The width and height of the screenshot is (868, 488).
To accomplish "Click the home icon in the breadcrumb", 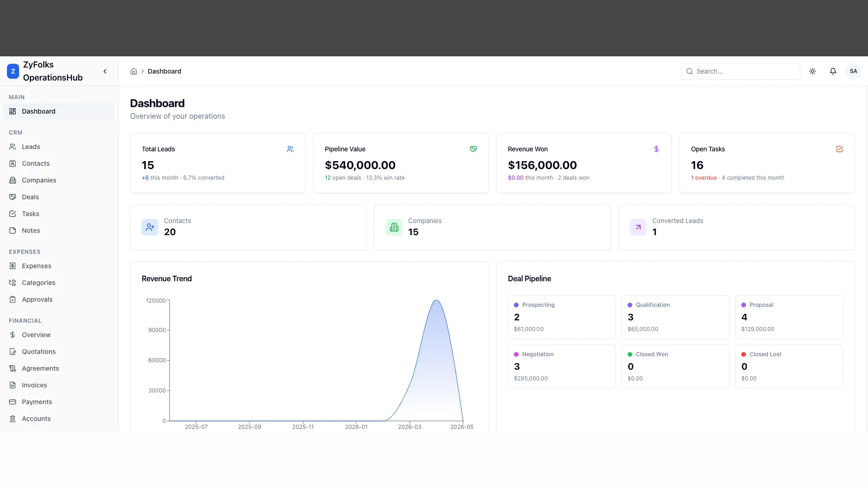I will (134, 71).
